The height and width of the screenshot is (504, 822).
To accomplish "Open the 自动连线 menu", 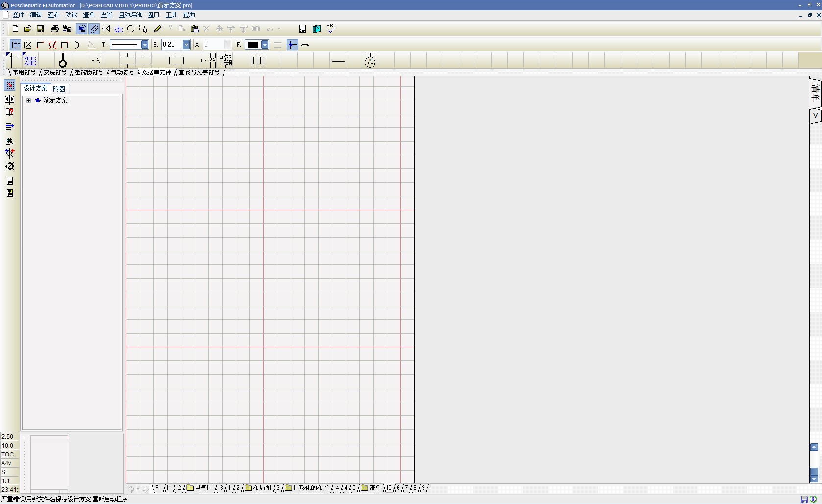I will (x=130, y=15).
